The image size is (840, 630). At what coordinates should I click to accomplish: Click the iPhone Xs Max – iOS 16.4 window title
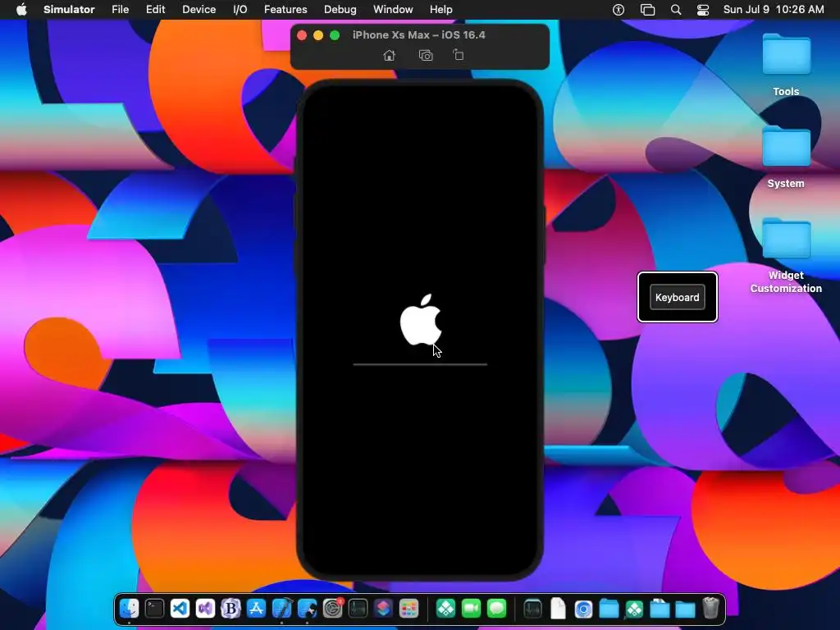[x=419, y=34]
